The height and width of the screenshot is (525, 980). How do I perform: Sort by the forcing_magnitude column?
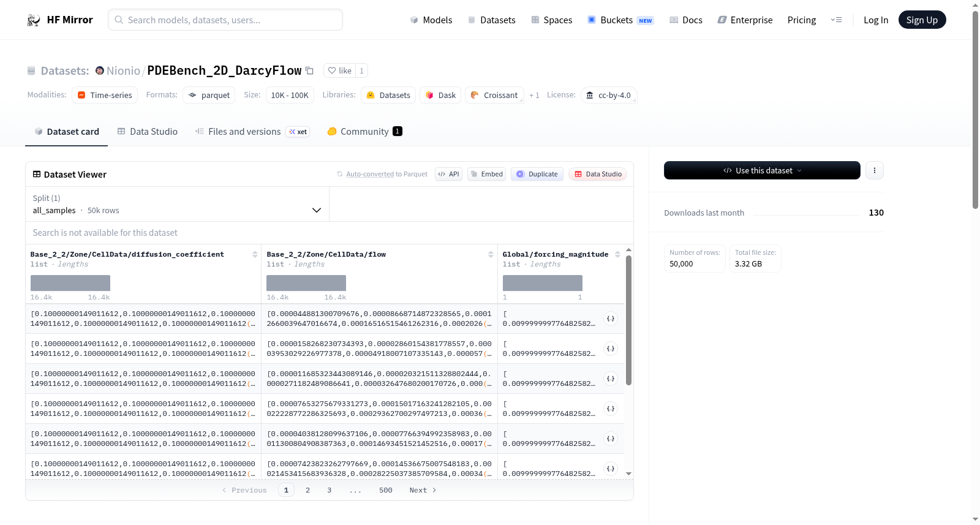point(617,254)
